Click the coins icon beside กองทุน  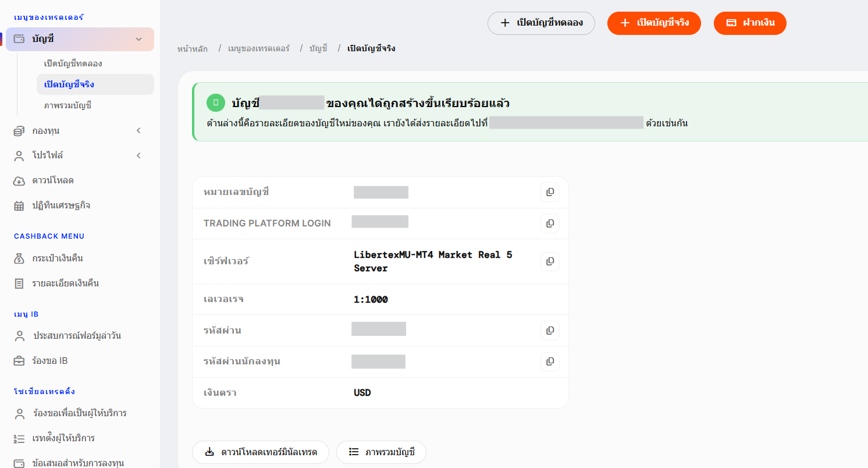19,131
